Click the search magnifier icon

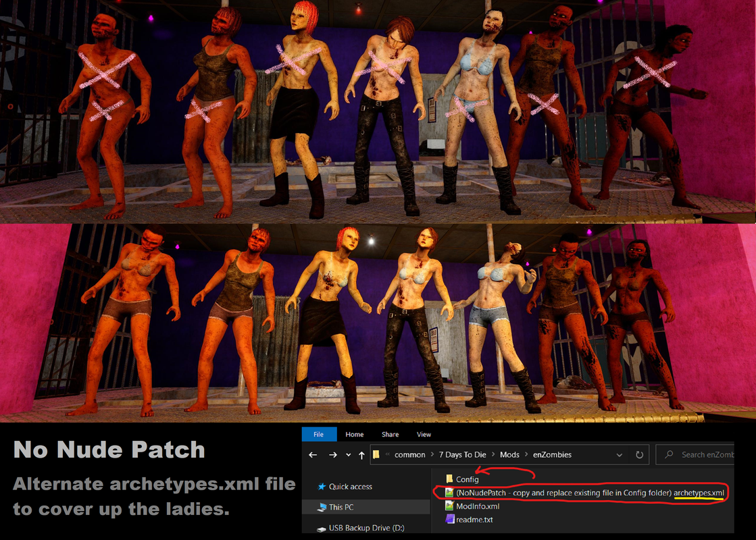[669, 454]
